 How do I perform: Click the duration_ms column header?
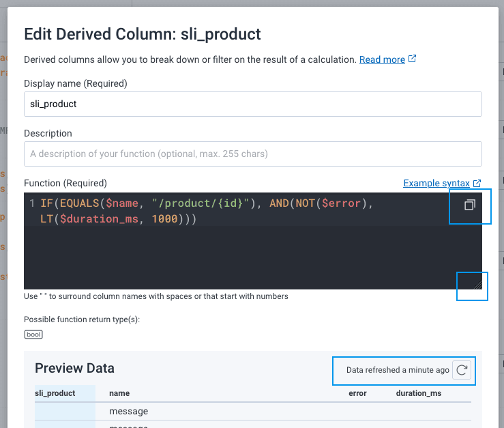pos(419,393)
